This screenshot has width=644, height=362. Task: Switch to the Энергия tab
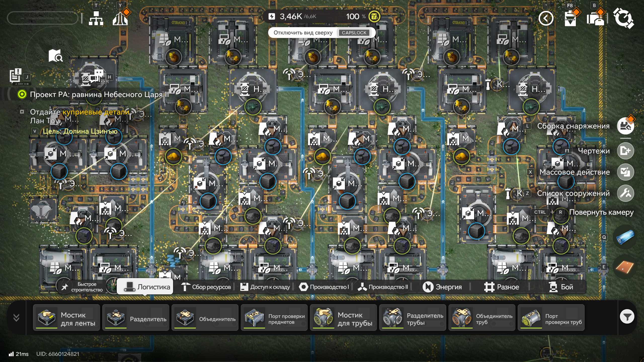click(x=442, y=287)
